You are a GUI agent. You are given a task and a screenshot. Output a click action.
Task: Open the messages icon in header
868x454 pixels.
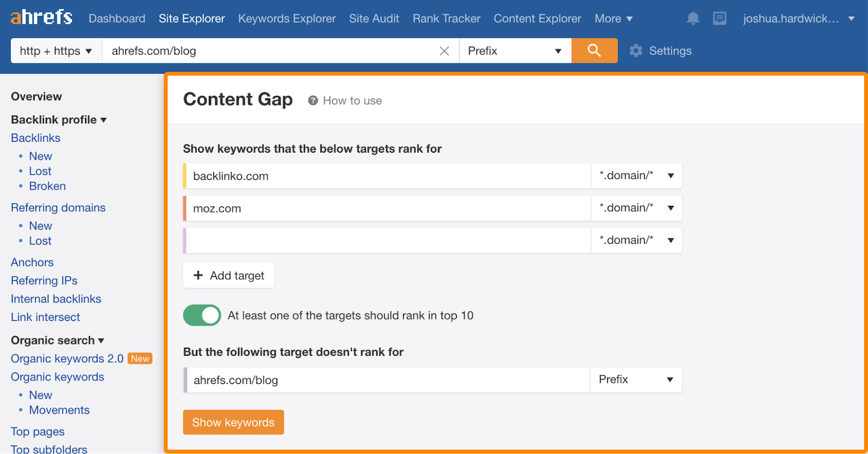[x=719, y=18]
